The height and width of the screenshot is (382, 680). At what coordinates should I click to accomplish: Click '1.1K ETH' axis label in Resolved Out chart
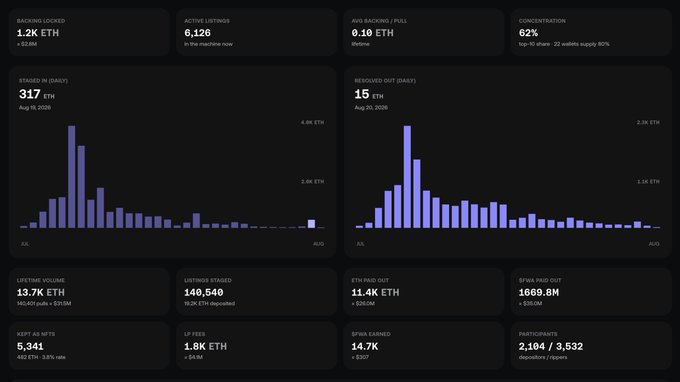coord(648,182)
